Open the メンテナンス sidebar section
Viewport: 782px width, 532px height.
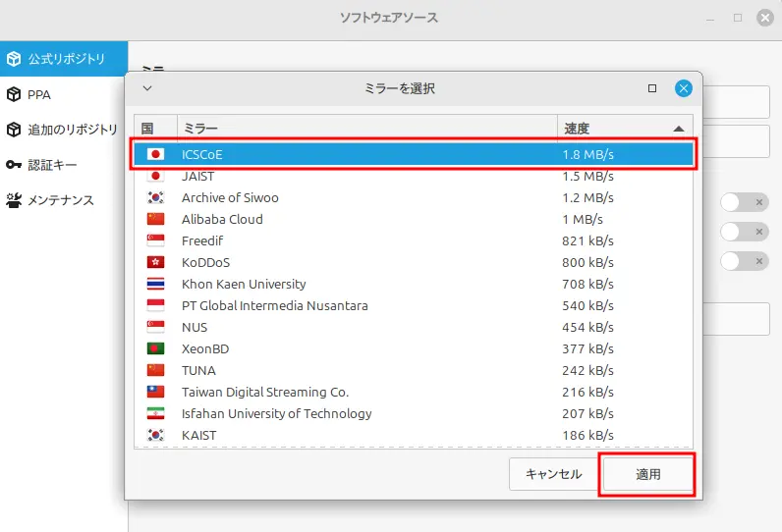click(63, 200)
